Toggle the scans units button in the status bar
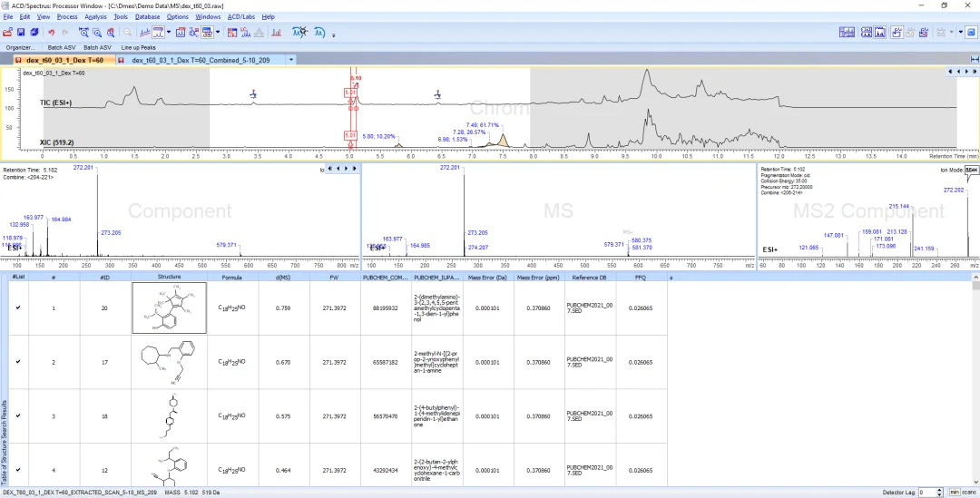 click(x=968, y=493)
